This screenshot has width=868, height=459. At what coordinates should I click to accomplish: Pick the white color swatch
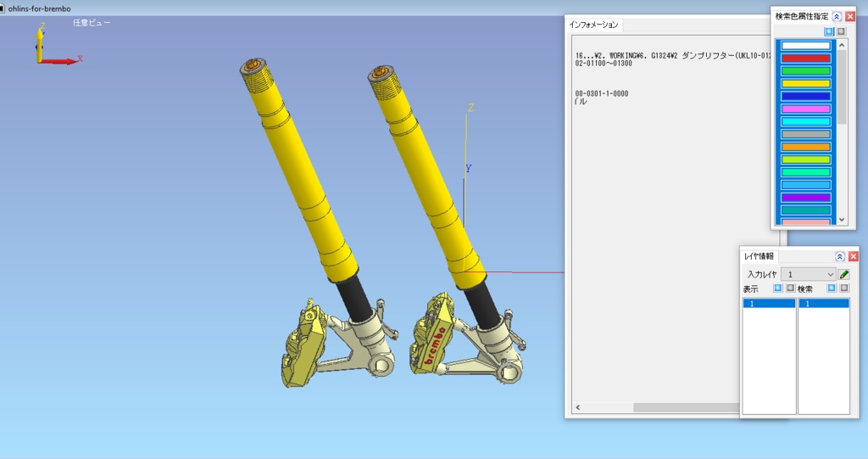(806, 46)
